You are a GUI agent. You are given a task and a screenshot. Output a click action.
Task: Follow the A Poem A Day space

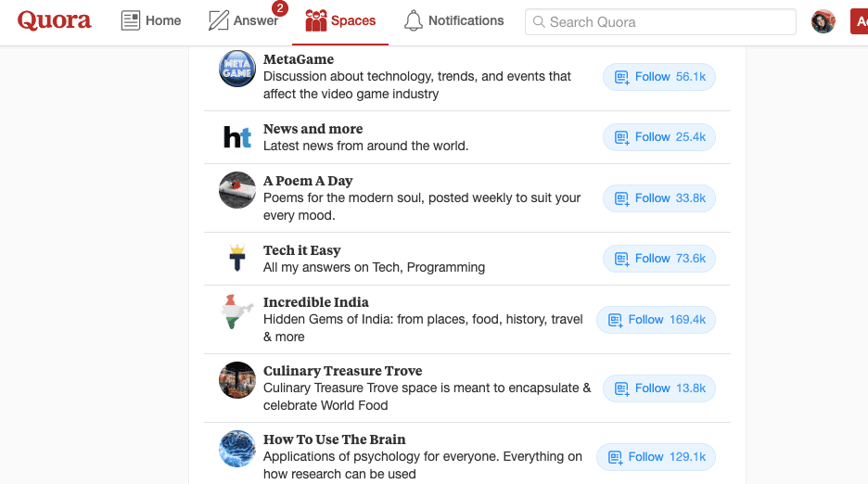pyautogui.click(x=659, y=198)
